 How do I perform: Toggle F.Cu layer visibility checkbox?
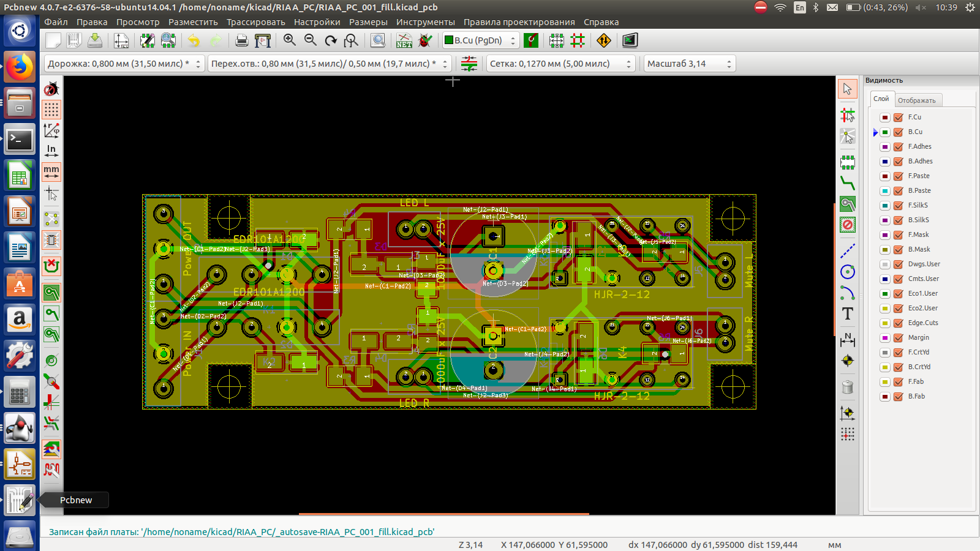pyautogui.click(x=899, y=118)
